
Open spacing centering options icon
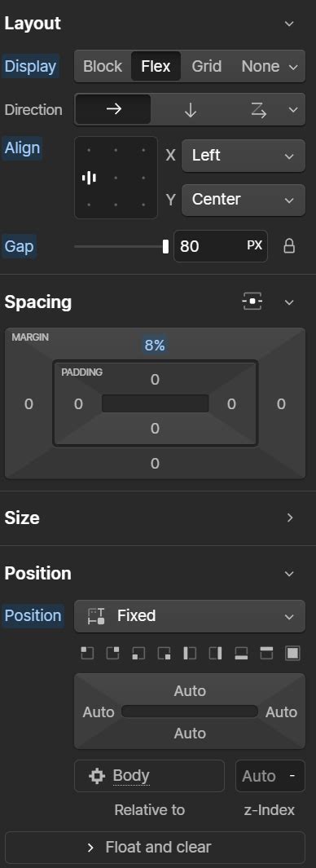coord(252,302)
